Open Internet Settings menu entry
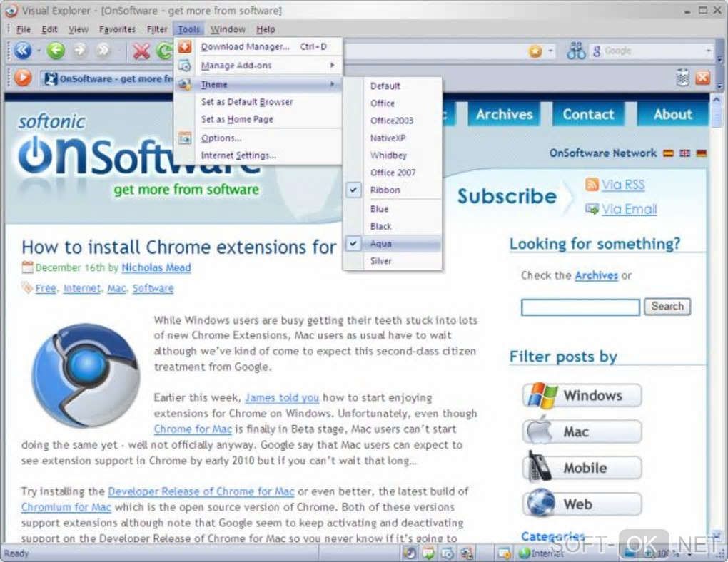 [x=258, y=155]
